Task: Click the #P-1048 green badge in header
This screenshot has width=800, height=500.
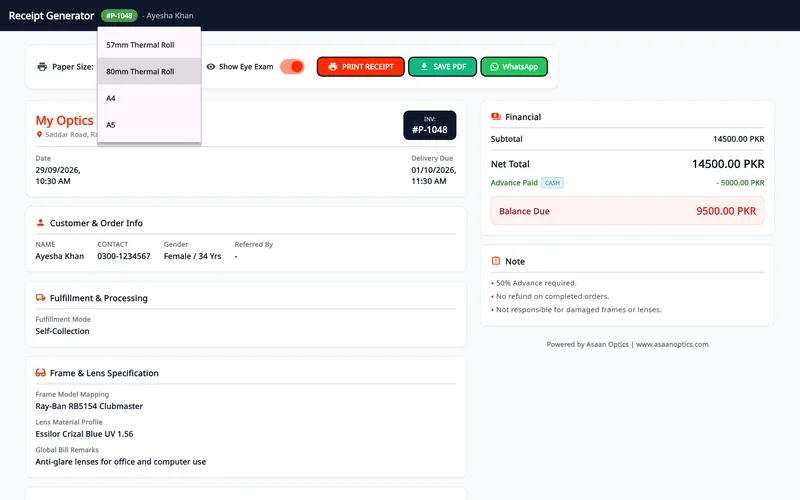Action: 119,16
